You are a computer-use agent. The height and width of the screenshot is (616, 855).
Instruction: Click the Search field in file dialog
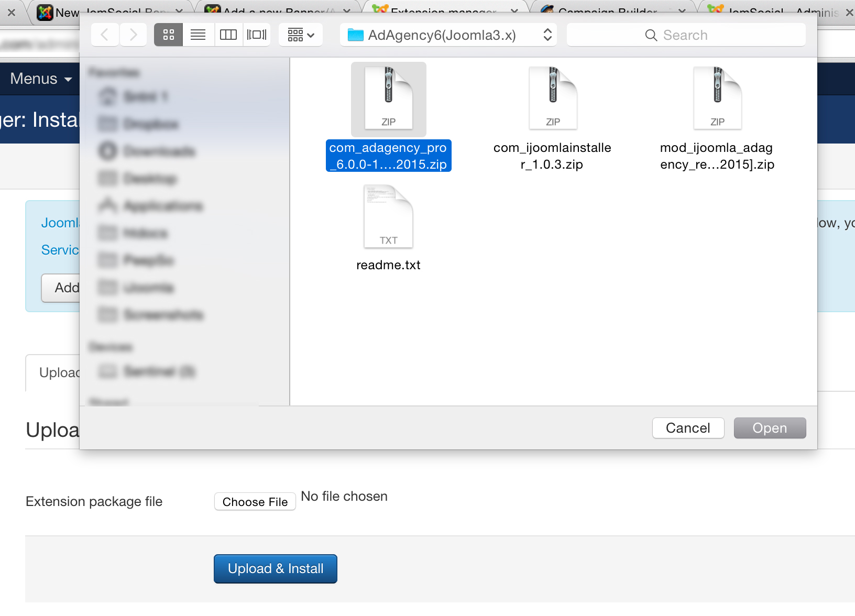[x=686, y=35]
